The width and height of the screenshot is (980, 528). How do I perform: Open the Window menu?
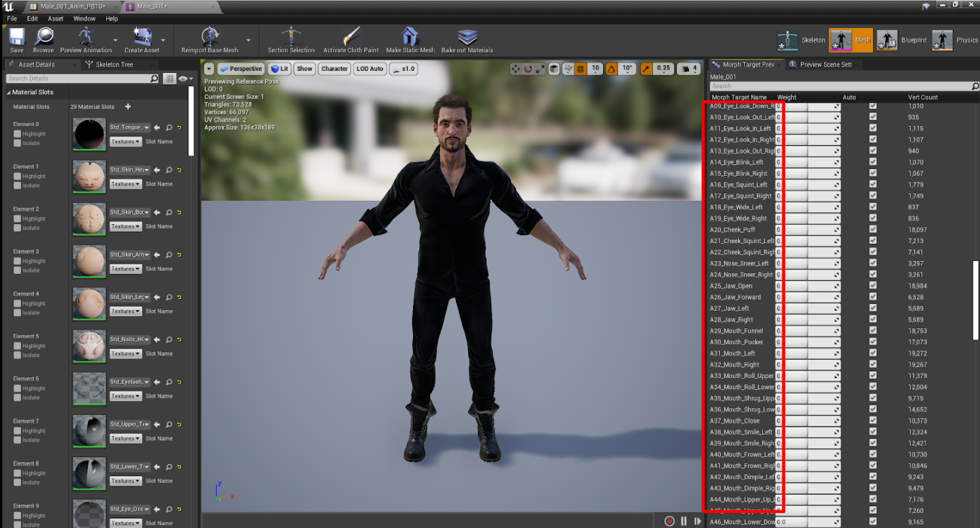pos(85,18)
